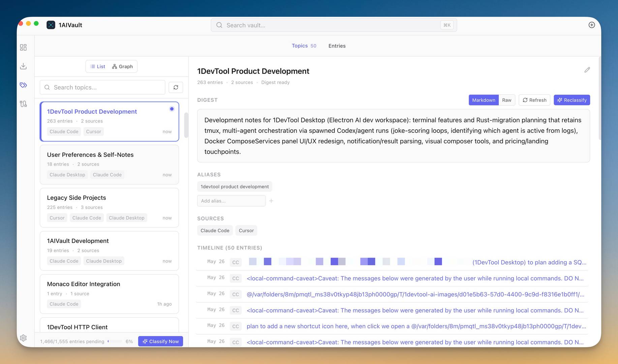Click the '1devtool product development' alias chip
This screenshot has width=618, height=364.
click(235, 187)
